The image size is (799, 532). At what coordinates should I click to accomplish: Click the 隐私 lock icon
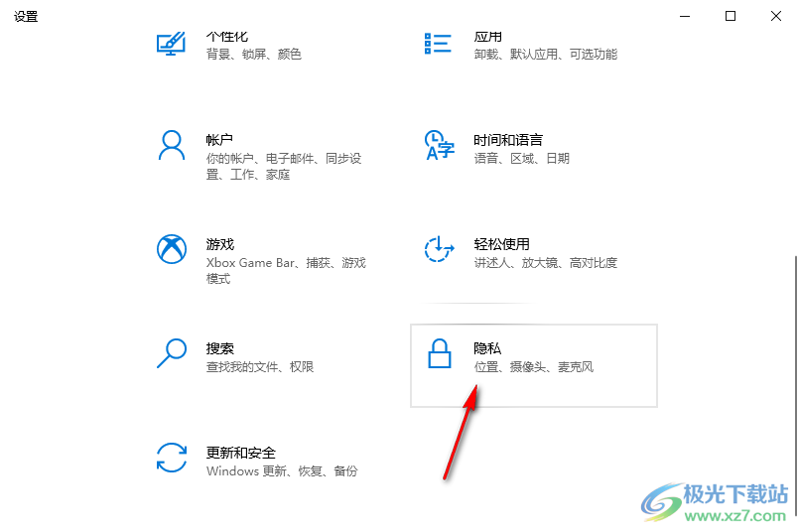[x=440, y=353]
